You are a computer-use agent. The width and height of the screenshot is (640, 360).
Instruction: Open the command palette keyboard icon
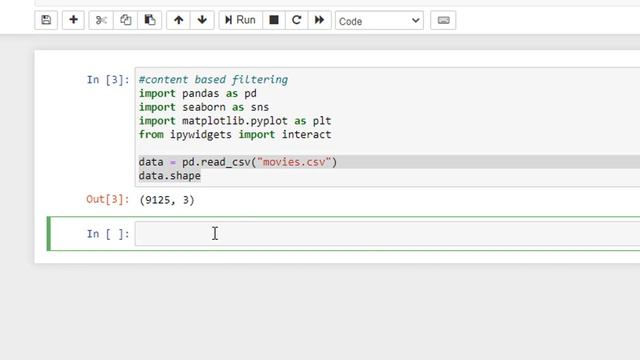(x=443, y=20)
